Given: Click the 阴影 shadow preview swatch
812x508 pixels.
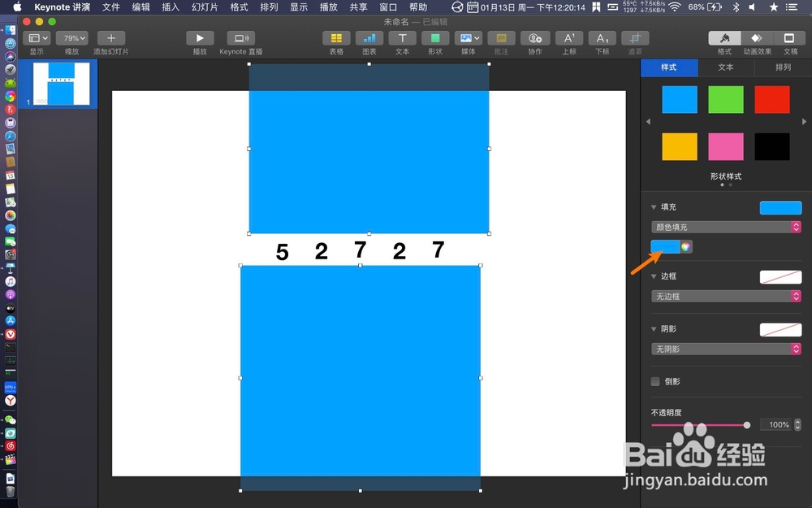Looking at the screenshot, I should [x=780, y=330].
